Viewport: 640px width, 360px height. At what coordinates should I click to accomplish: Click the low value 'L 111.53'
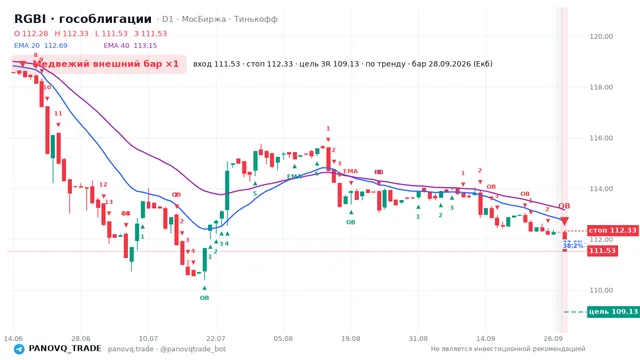pyautogui.click(x=111, y=33)
